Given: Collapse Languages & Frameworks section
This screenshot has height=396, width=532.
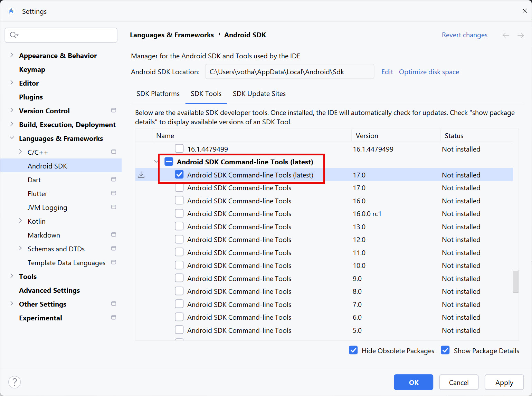Looking at the screenshot, I should pyautogui.click(x=12, y=138).
